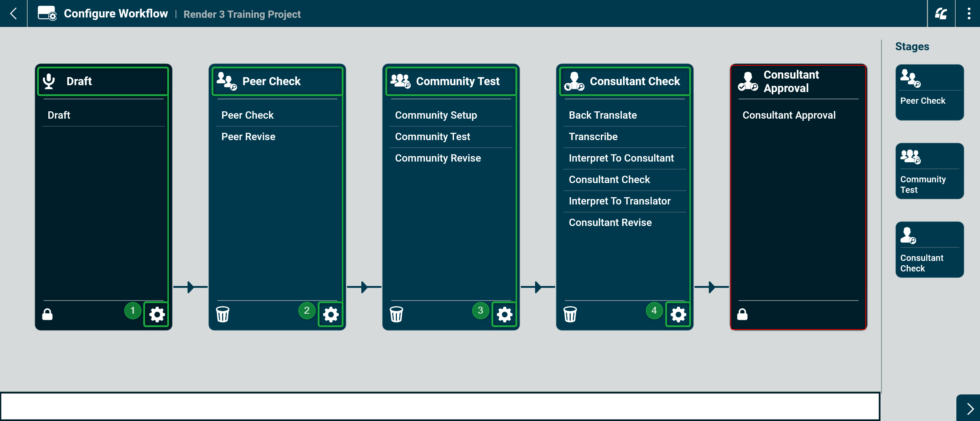
Task: Click the sync icon in header
Action: (941, 14)
